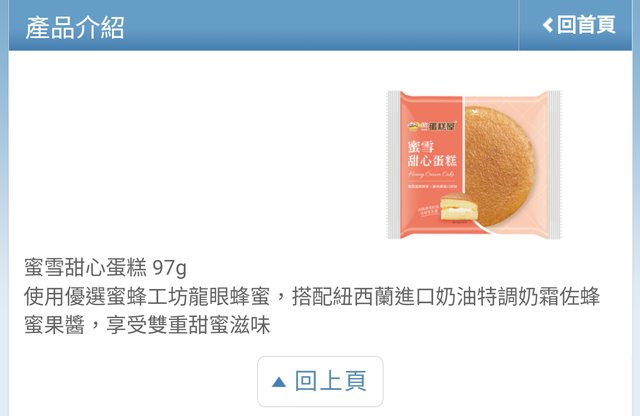640x416 pixels.
Task: Click the 蛋糕屋 brand logo on the package
Action: coord(432,126)
